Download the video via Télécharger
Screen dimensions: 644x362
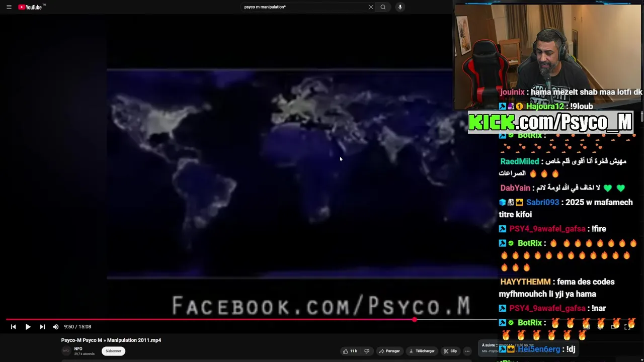(422, 351)
